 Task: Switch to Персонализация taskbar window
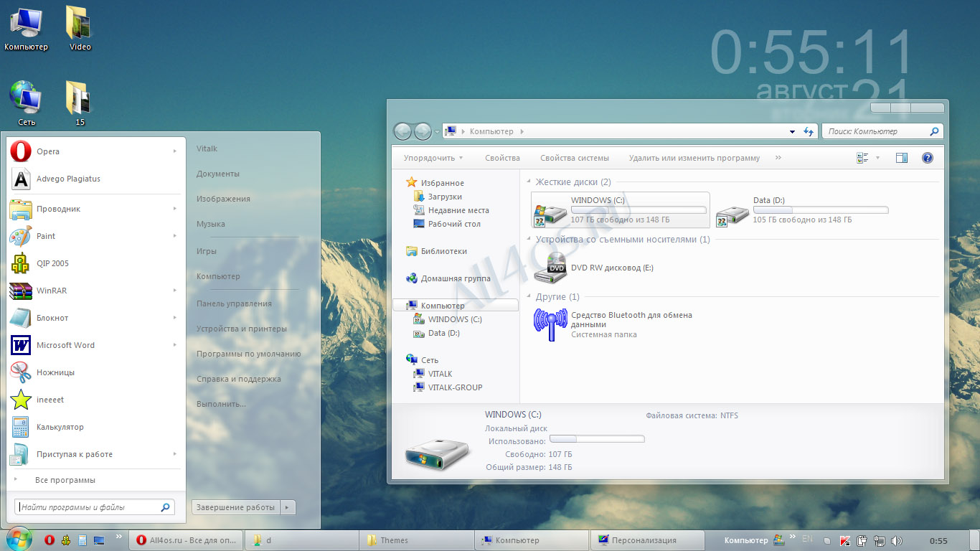click(646, 540)
